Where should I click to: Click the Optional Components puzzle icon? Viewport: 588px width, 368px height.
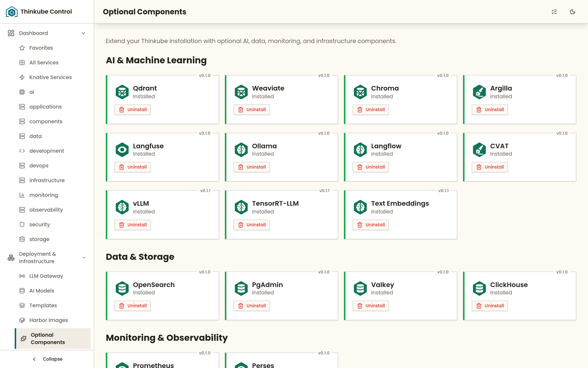point(24,339)
